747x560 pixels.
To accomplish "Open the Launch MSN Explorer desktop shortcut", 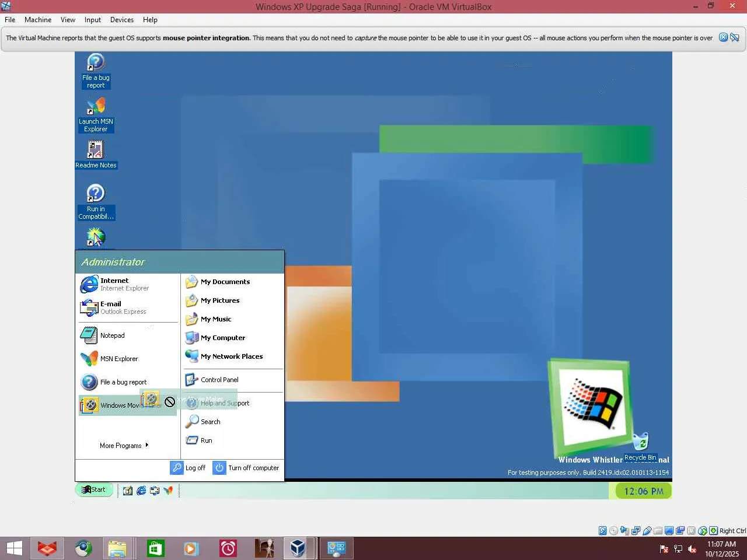I will [96, 115].
